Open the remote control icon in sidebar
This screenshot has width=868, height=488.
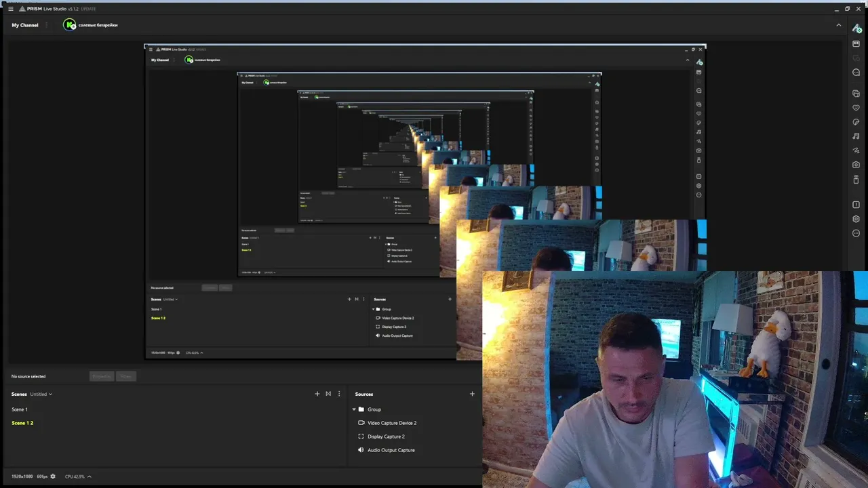coord(856,180)
